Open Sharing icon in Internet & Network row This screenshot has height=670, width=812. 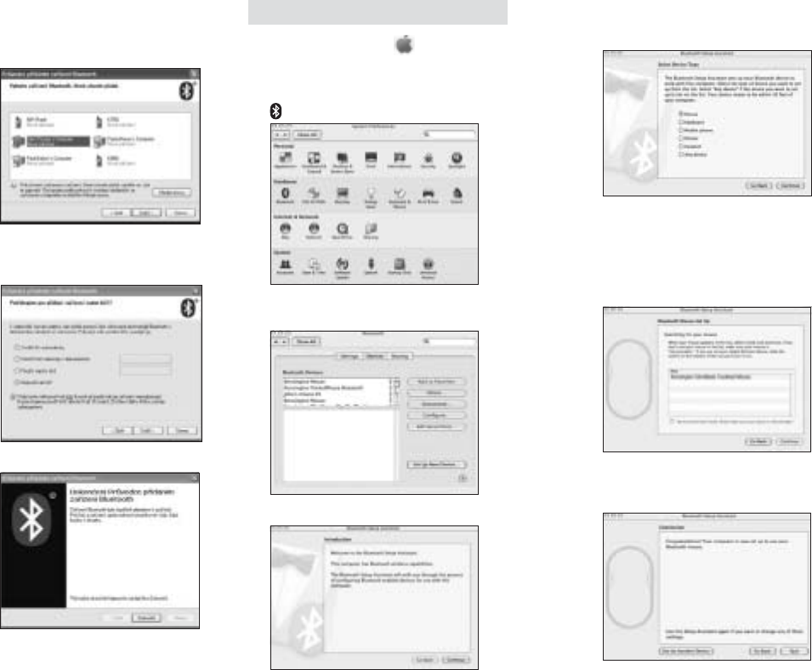[371, 230]
